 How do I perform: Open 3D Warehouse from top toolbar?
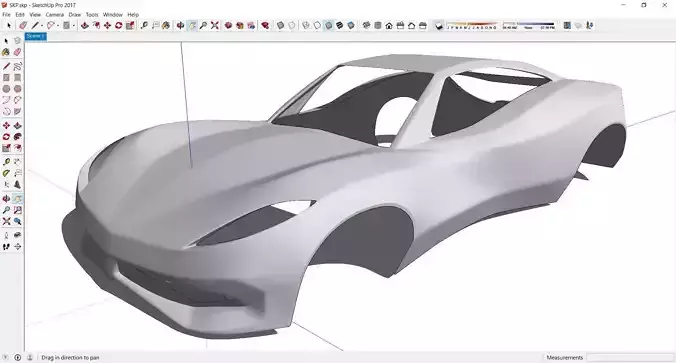pyautogui.click(x=228, y=26)
